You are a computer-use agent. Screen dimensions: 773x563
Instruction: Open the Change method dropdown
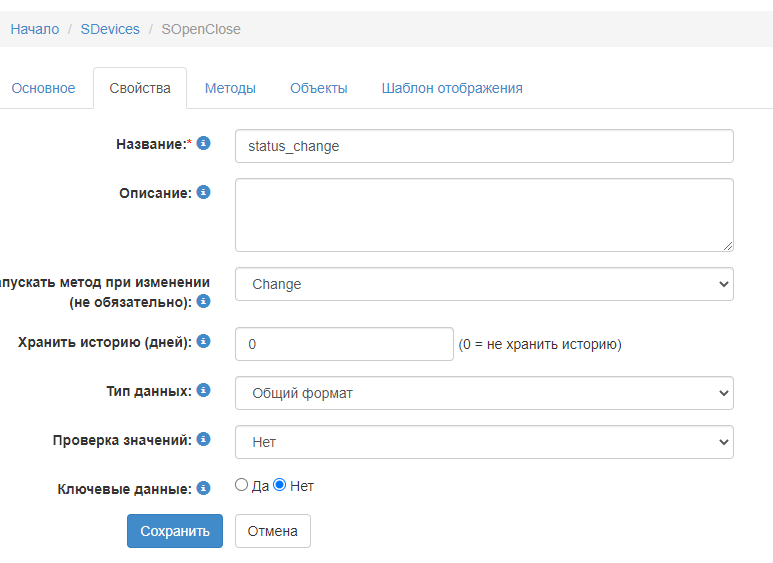[x=484, y=284]
